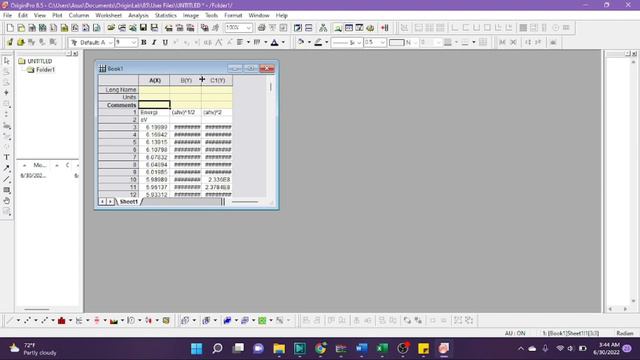Select the Pan hand tool
This screenshot has width=640, height=360.
(x=7, y=201)
